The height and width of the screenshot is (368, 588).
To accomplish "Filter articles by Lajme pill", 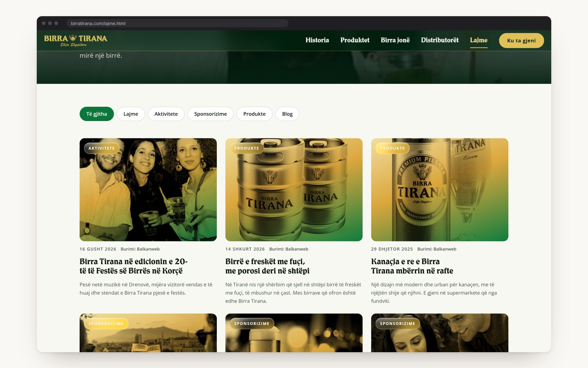I will click(x=131, y=114).
